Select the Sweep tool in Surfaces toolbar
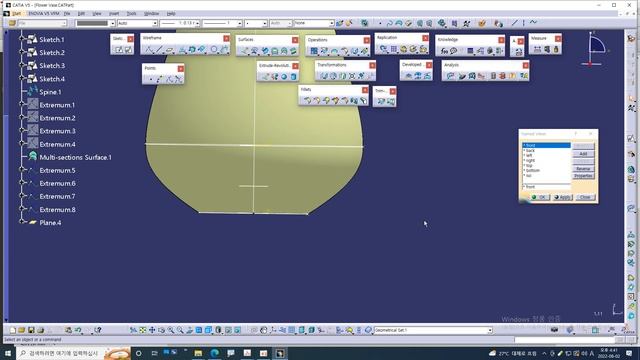Screen dimensions: 640x360 [x=265, y=51]
